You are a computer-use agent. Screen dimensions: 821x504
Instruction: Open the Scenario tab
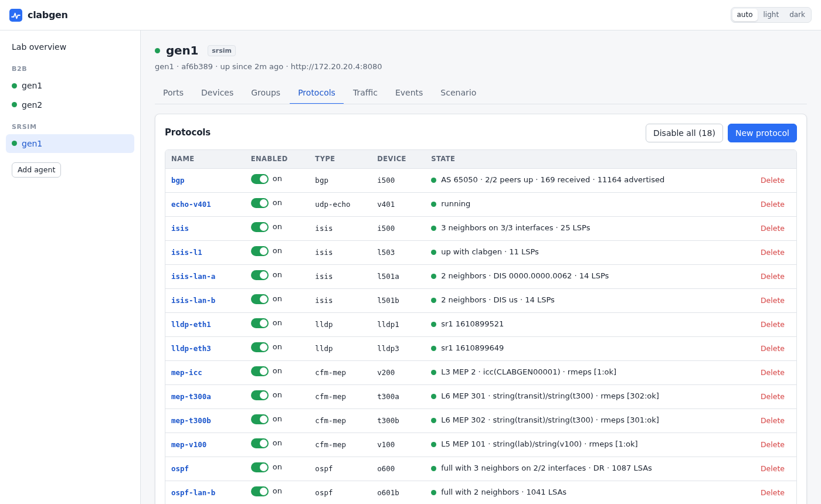[459, 93]
